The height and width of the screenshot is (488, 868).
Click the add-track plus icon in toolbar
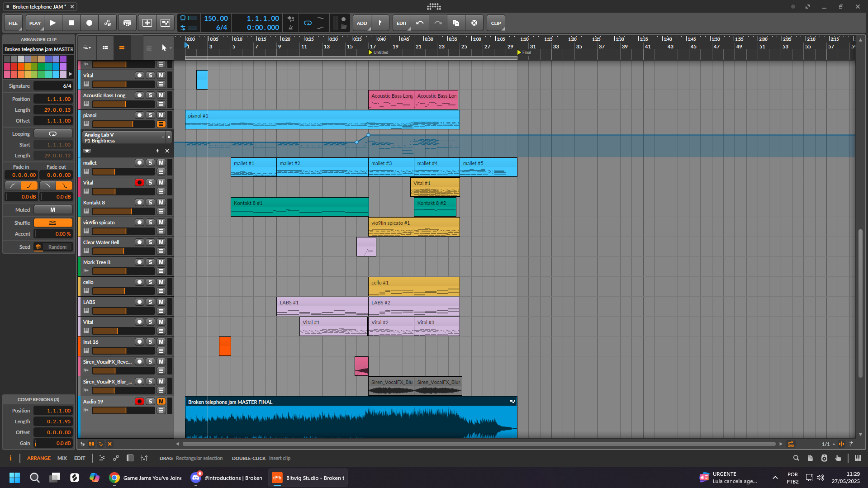[x=147, y=23]
